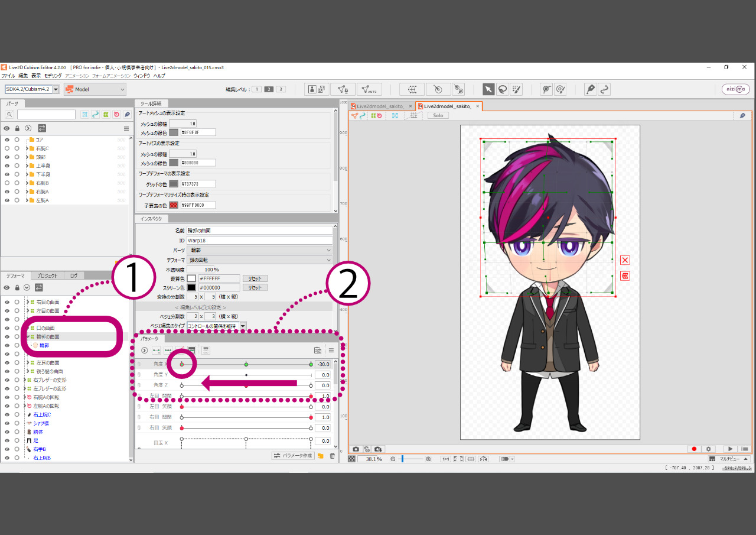Toggle visibility eye of コア part
Screen dimensions: 756x535
[7, 140]
